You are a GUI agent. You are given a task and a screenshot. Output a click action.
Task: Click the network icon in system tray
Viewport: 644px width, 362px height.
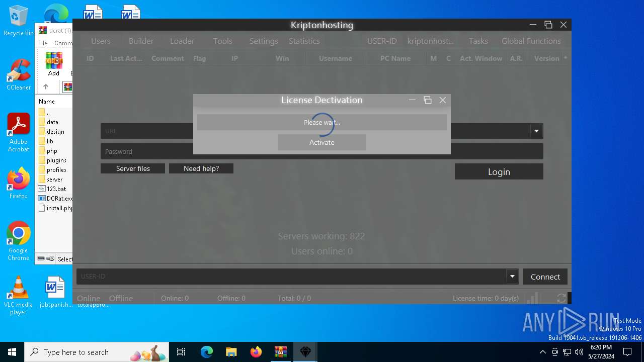click(x=567, y=352)
